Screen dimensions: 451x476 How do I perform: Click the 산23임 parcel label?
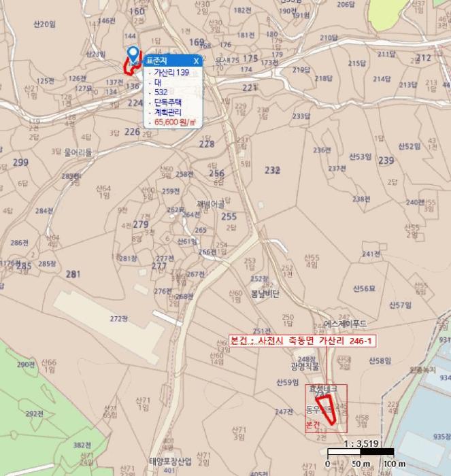(x=95, y=54)
